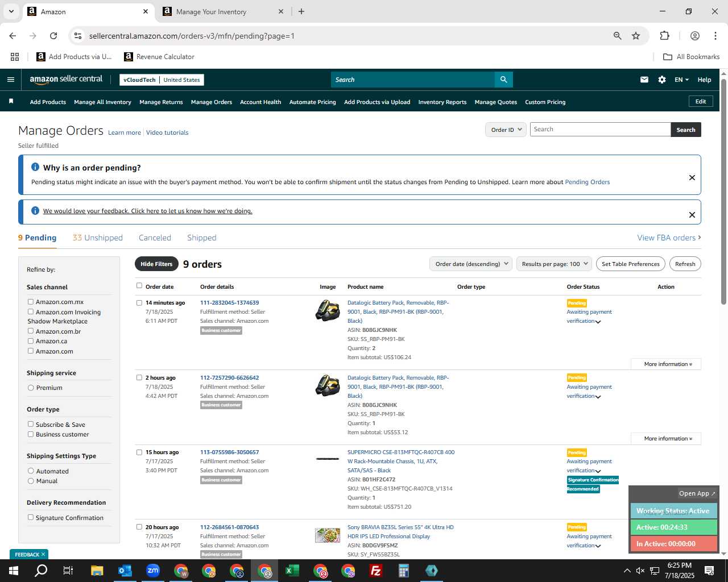Select Automated shipping settings type
Viewport: 728px width, 582px height.
(x=31, y=471)
